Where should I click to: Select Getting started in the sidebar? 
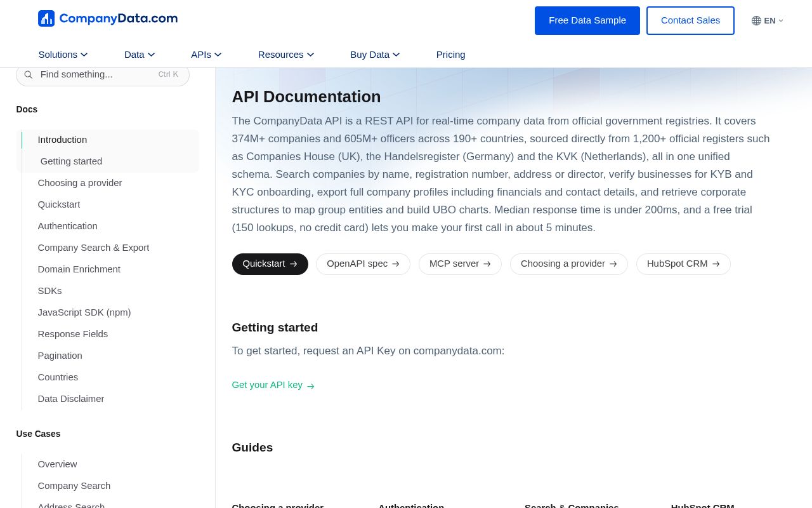[71, 161]
